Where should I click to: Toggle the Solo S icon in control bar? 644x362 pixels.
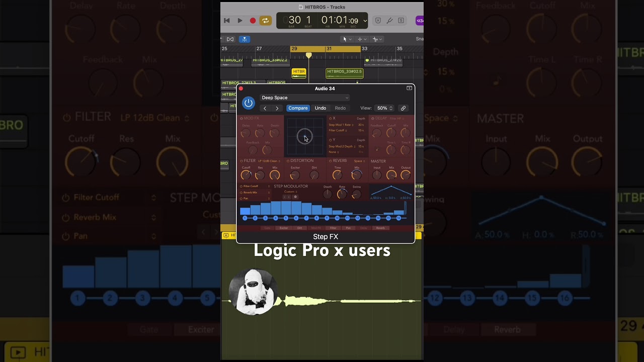click(x=401, y=21)
